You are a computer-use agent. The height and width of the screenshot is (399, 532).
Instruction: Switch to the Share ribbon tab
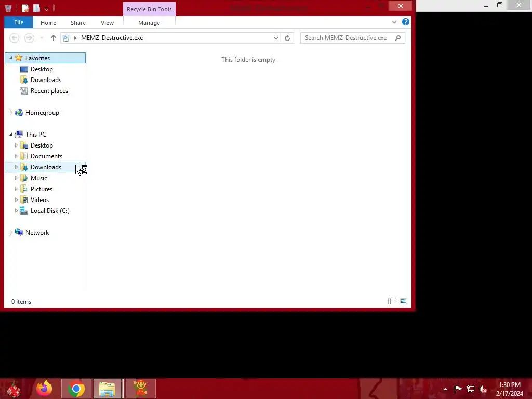coord(78,23)
